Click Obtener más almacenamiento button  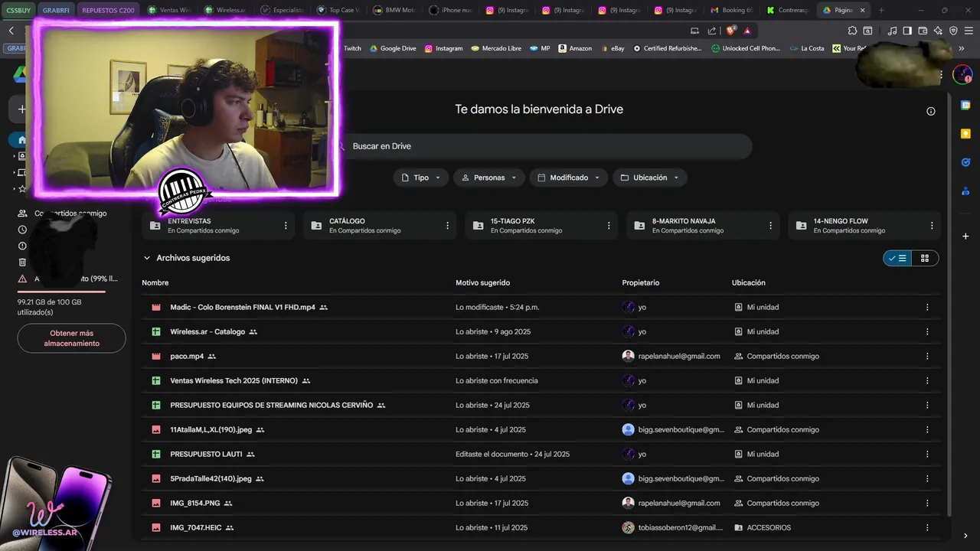(71, 338)
